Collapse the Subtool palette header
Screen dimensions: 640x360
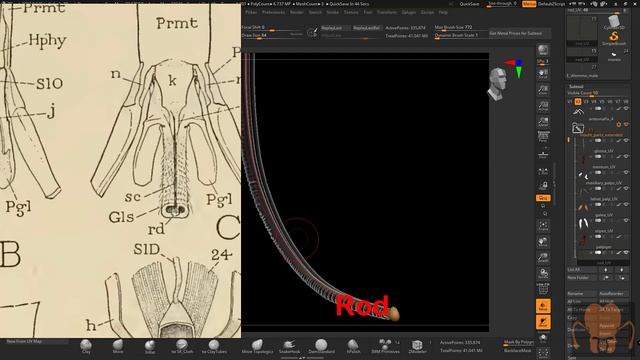[576, 86]
